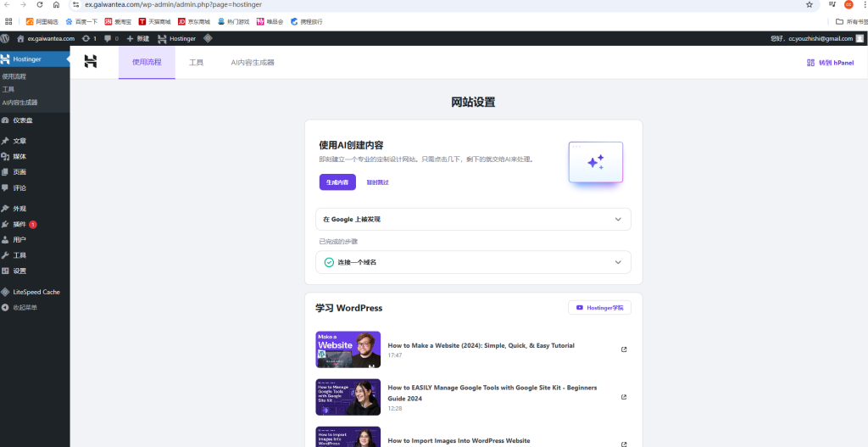This screenshot has height=447, width=868.
Task: Open the 天猫商城 bookmark
Action: [x=154, y=21]
